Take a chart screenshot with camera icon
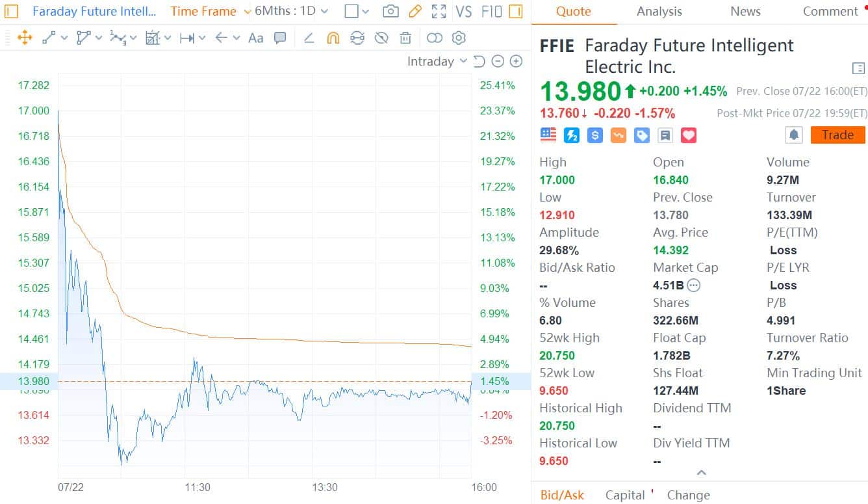 click(x=390, y=11)
